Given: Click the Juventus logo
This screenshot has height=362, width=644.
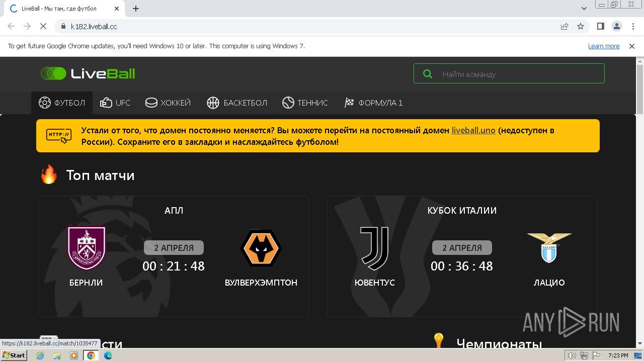Looking at the screenshot, I should 375,248.
